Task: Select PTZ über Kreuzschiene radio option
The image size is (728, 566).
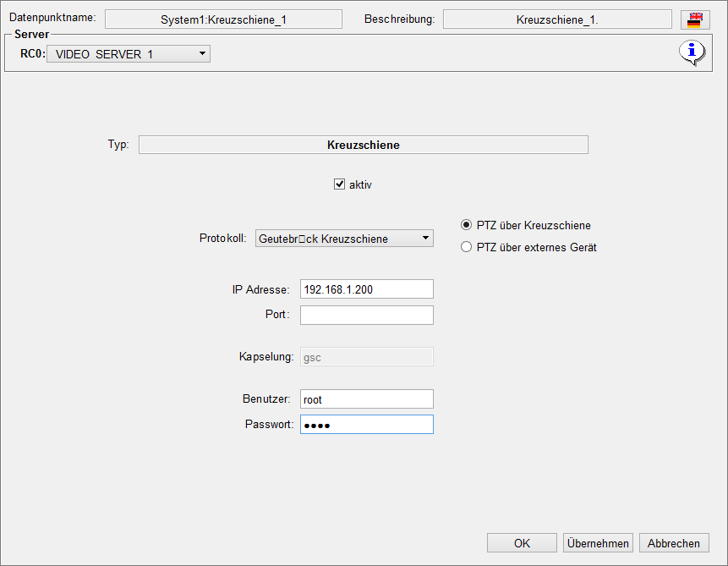Action: pyautogui.click(x=466, y=225)
